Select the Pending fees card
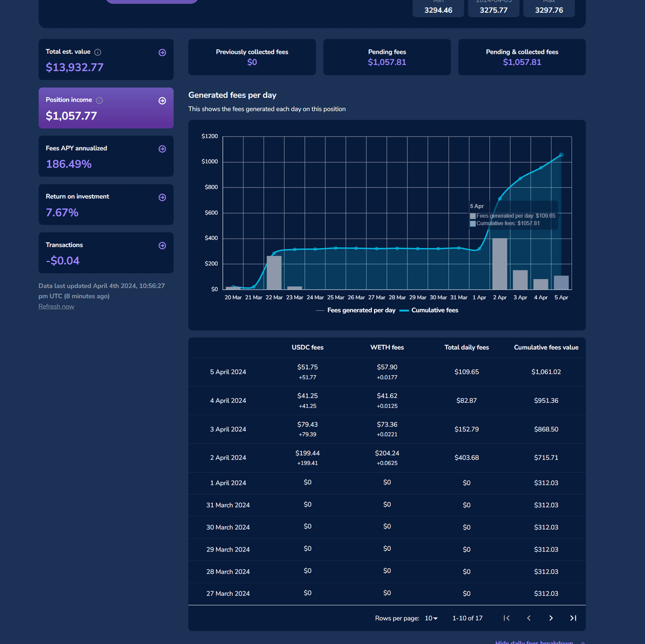 pyautogui.click(x=387, y=57)
